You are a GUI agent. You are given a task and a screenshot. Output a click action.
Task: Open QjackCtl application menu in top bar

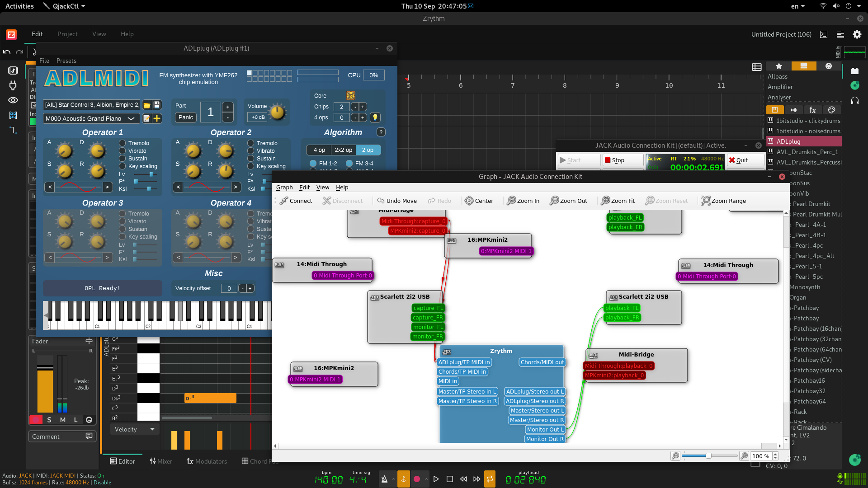click(x=66, y=6)
